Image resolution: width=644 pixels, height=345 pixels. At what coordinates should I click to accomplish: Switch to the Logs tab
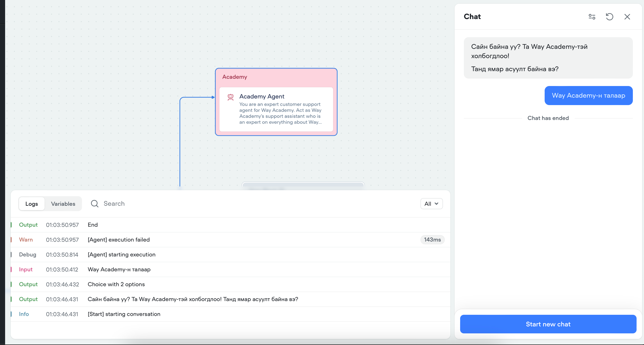pos(32,204)
